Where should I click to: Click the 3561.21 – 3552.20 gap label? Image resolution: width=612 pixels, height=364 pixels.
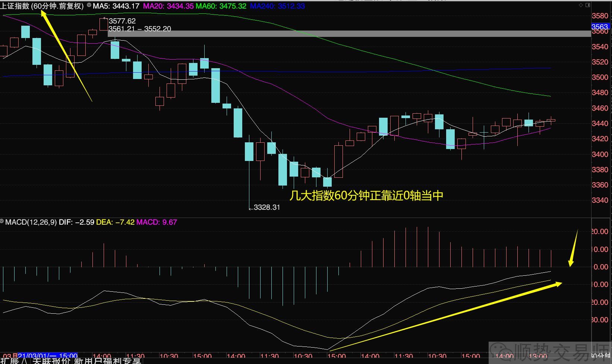140,29
